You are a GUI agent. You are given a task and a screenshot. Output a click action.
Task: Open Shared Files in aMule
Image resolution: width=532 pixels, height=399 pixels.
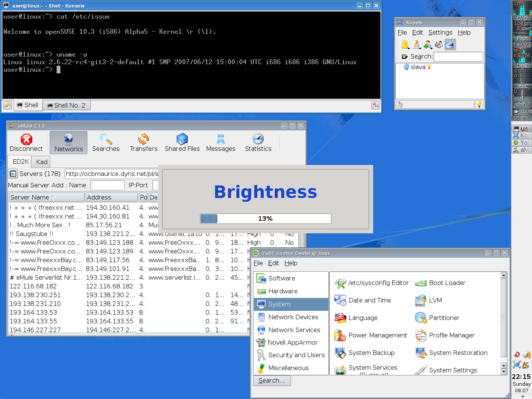coord(182,143)
